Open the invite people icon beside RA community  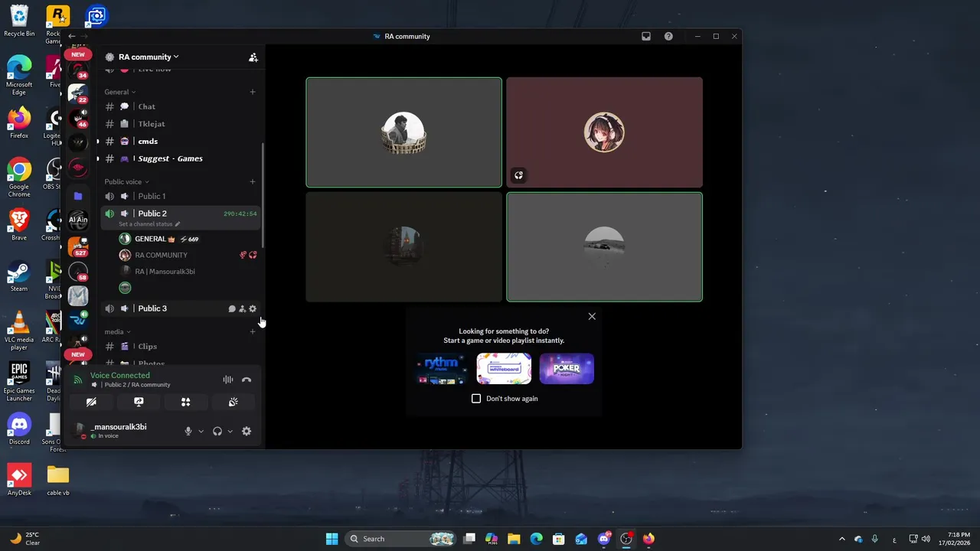coord(253,57)
